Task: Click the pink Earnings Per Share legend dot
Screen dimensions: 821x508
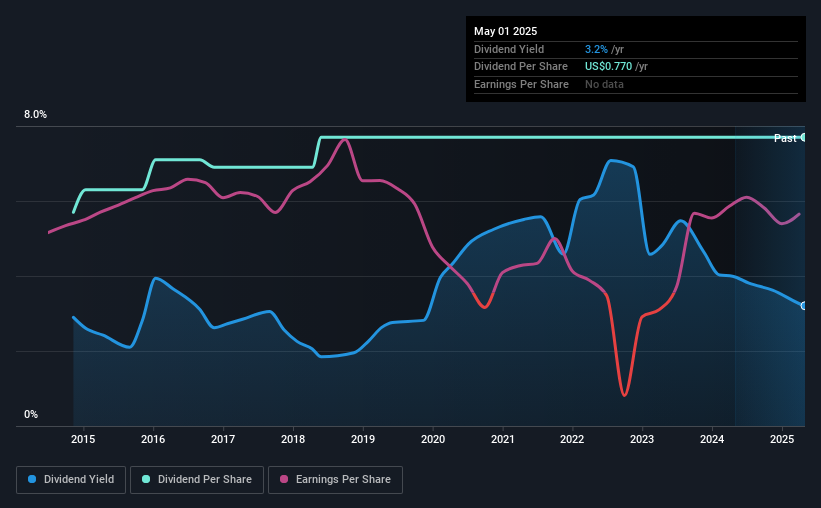Action: [284, 479]
